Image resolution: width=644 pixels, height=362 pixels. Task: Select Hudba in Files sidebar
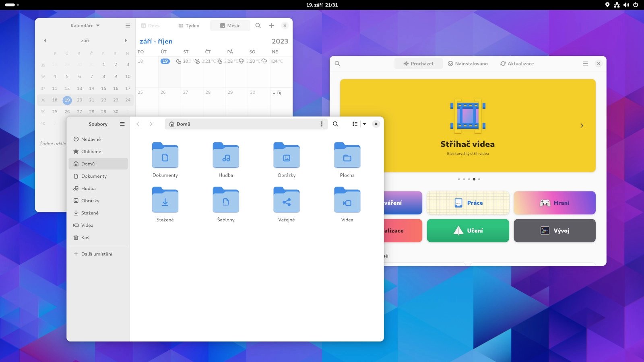point(99,188)
